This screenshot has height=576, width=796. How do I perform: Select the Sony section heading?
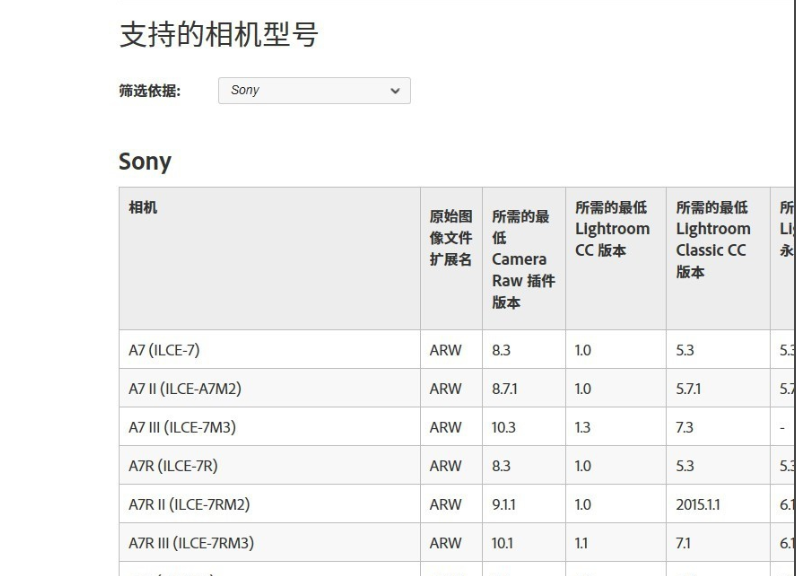point(145,162)
